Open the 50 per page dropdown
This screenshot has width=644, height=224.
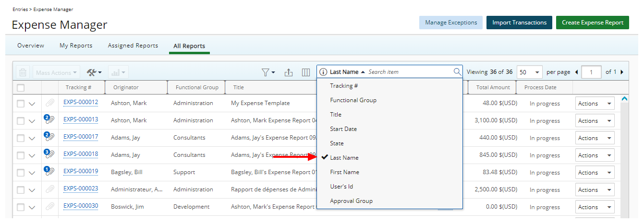pos(530,72)
